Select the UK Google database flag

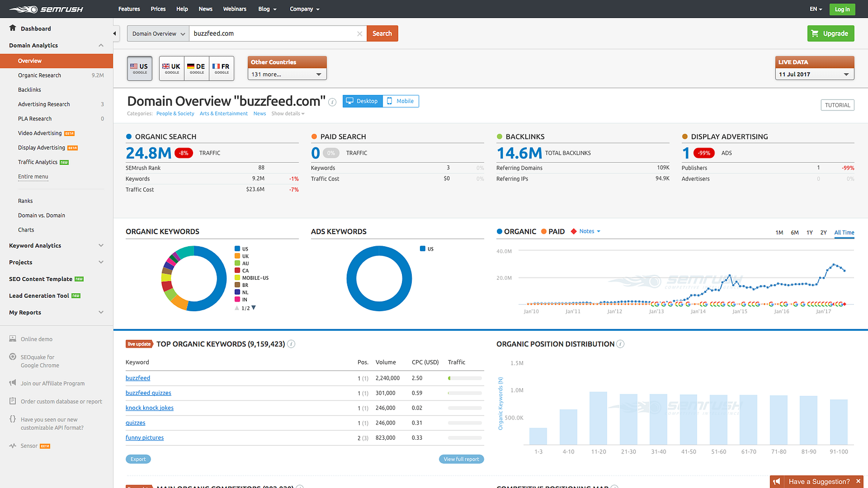171,68
